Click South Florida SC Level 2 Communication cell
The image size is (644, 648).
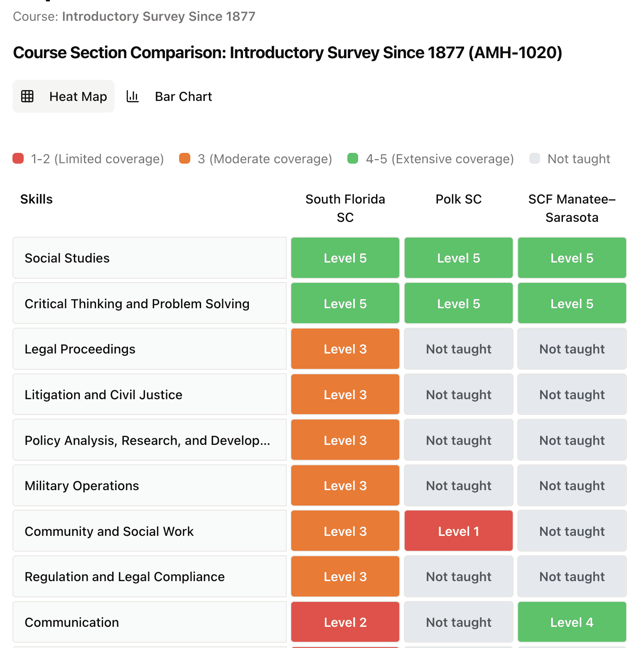click(x=345, y=622)
